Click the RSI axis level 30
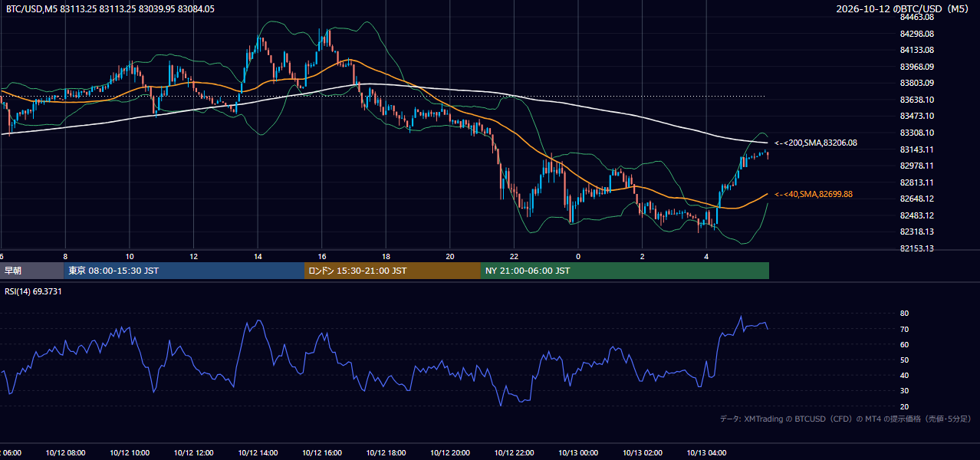Viewport: 980px width, 460px height. (904, 391)
